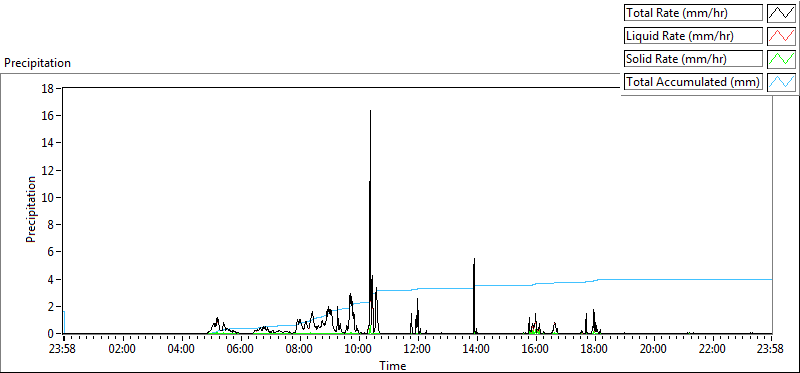Click the 04:00 time axis label

[x=182, y=350]
